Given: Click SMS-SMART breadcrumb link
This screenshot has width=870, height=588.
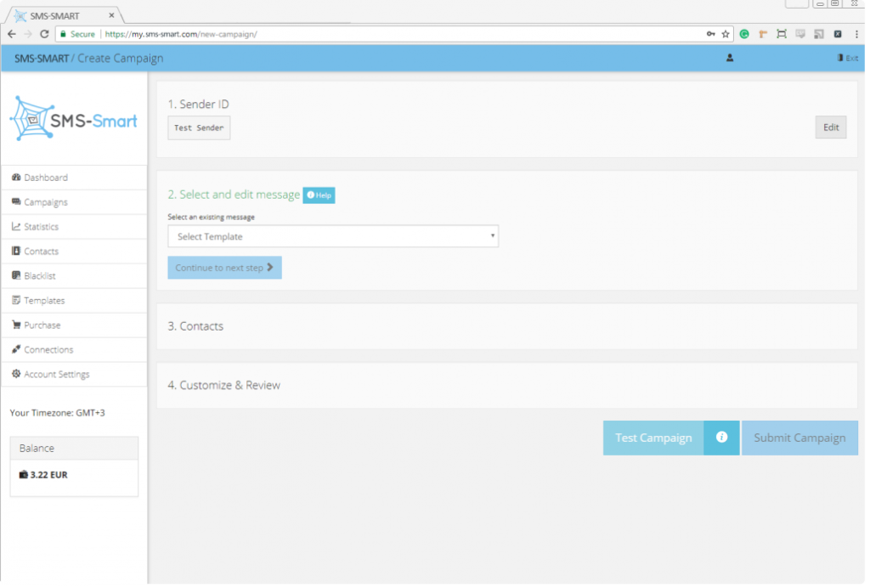Looking at the screenshot, I should [x=42, y=59].
